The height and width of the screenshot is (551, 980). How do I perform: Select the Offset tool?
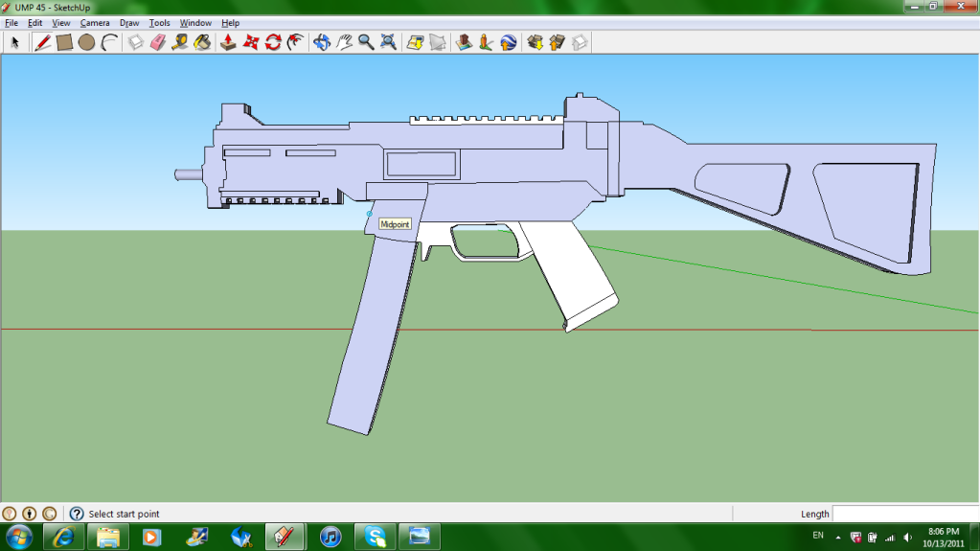click(x=295, y=42)
